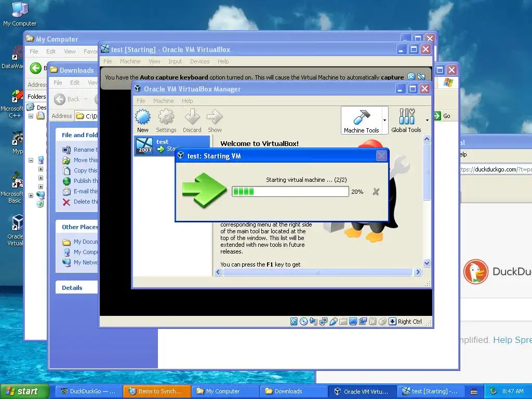Select Machine Tools hammer button
Screen dimensions: 532x399
(x=362, y=121)
